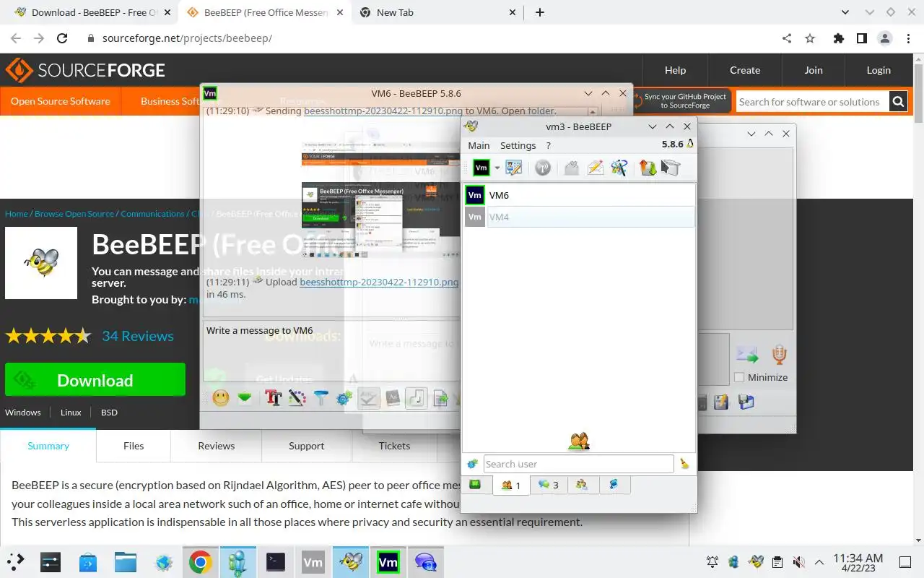The image size is (924, 578).
Task: Toggle the music-note beep sound icon in VM6 chat
Action: point(417,397)
